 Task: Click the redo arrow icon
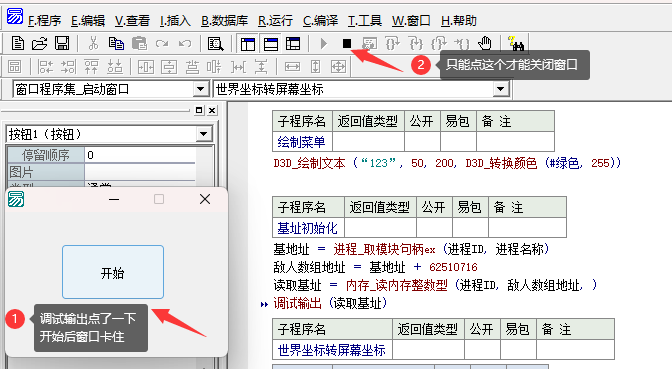click(162, 43)
